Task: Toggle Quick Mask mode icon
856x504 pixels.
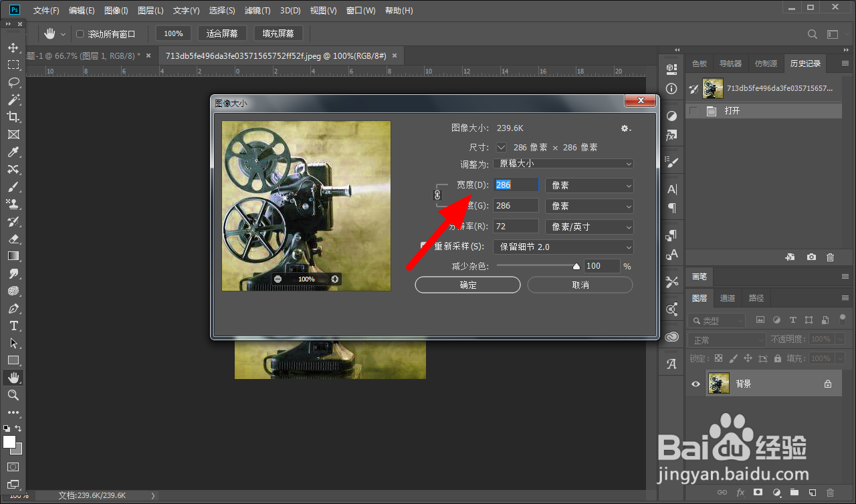Action: click(13, 467)
